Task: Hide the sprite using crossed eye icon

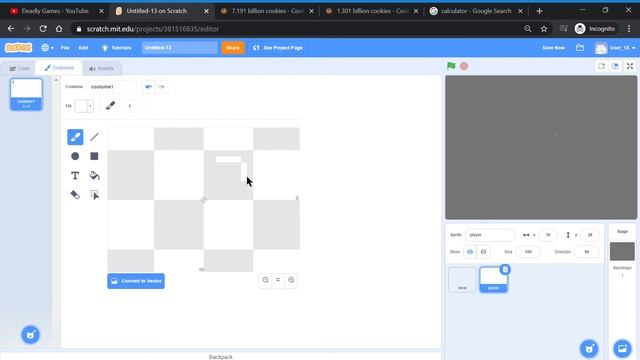Action: tap(483, 252)
